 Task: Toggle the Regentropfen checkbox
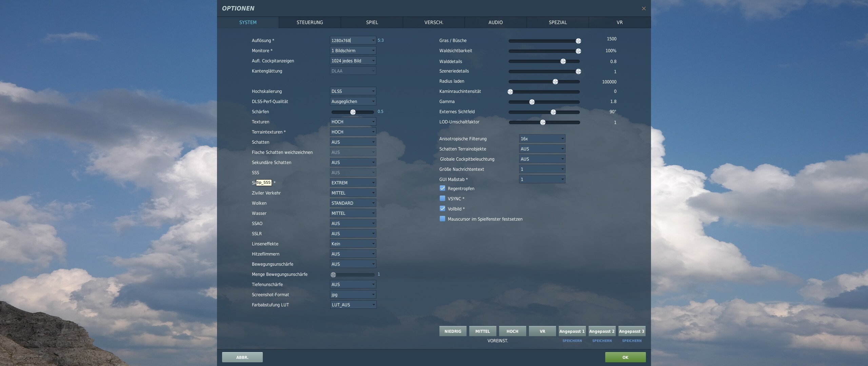click(442, 188)
